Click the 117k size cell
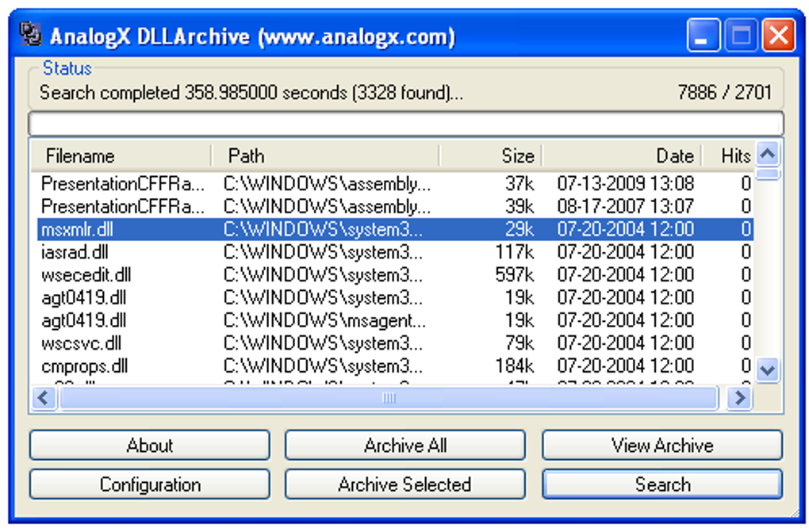The image size is (809, 532). pyautogui.click(x=515, y=252)
